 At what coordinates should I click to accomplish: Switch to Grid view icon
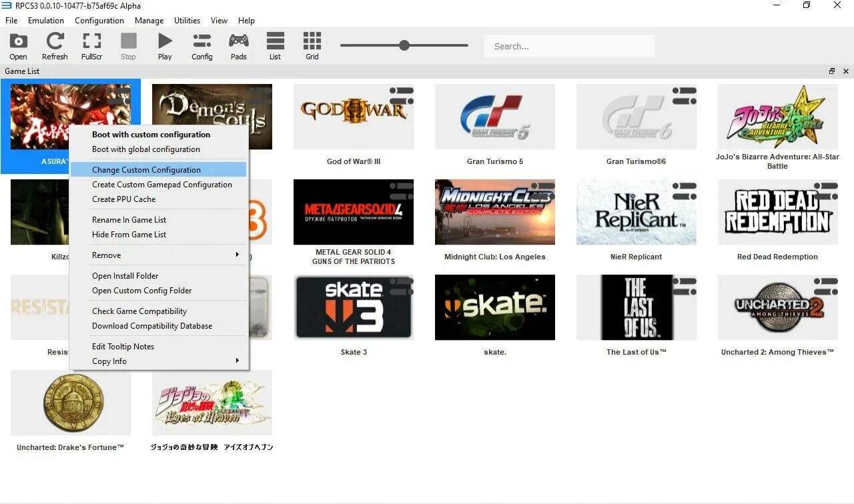tap(312, 41)
